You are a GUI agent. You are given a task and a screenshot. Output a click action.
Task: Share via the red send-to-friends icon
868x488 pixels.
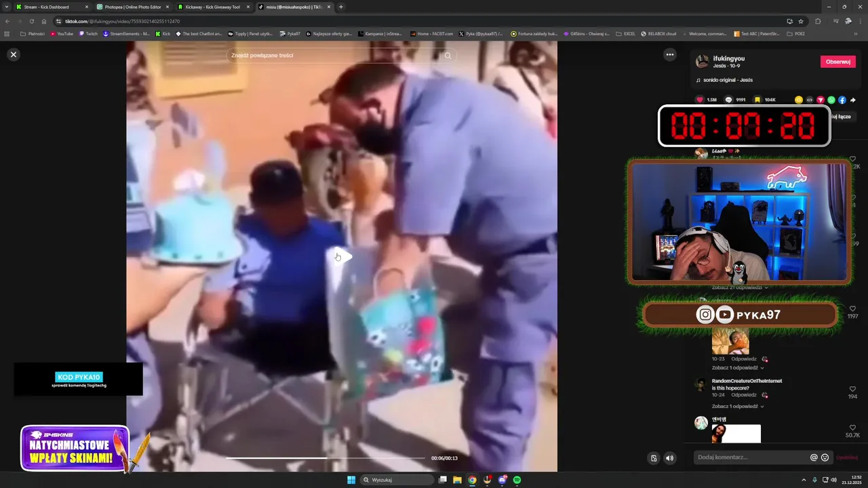(x=821, y=100)
